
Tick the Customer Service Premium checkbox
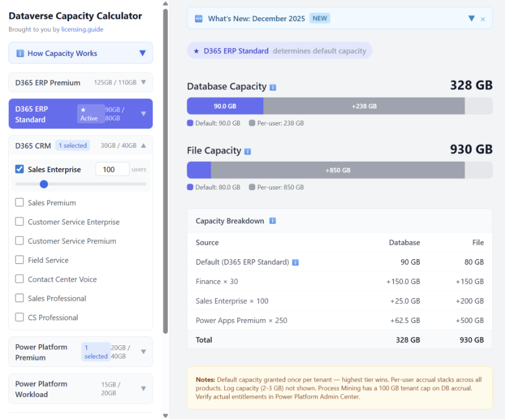click(20, 241)
